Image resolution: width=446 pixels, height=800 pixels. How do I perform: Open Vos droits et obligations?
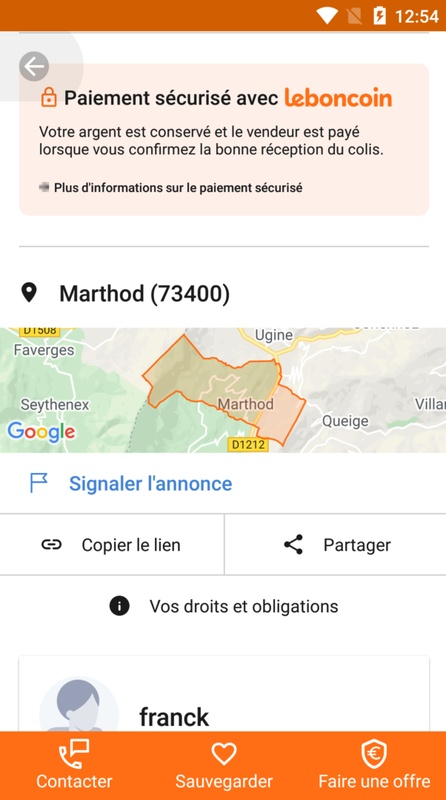(x=223, y=606)
